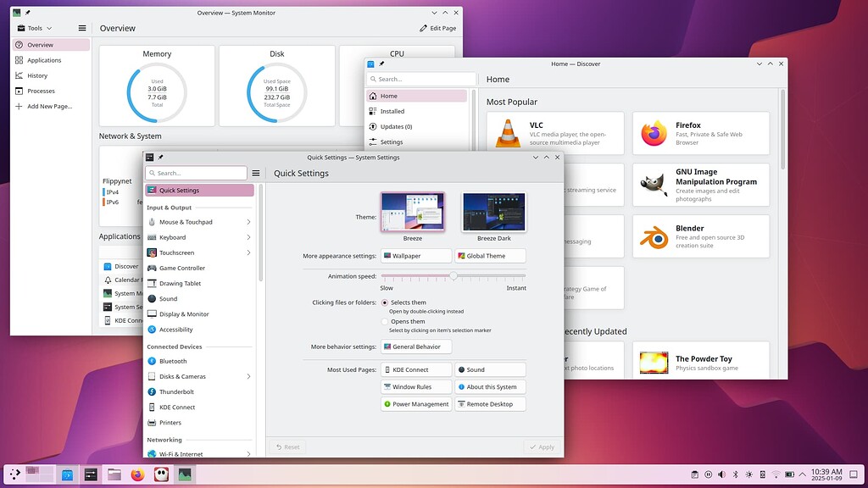868x488 pixels.
Task: Open Bluetooth settings in the sidebar
Action: tap(173, 361)
